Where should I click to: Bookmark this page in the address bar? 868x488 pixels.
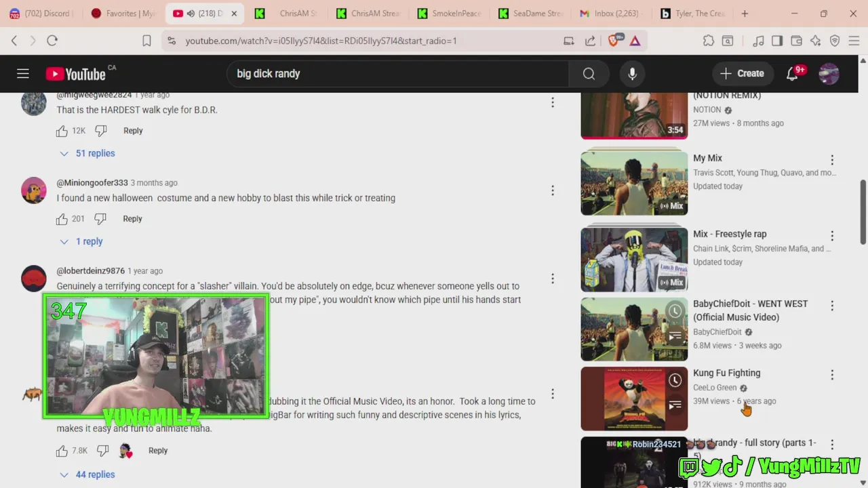(x=146, y=41)
